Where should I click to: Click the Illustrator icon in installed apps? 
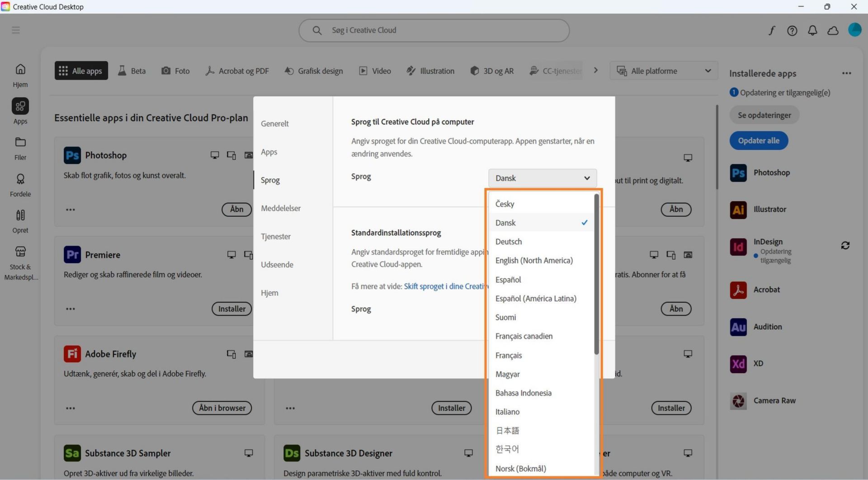(x=738, y=209)
